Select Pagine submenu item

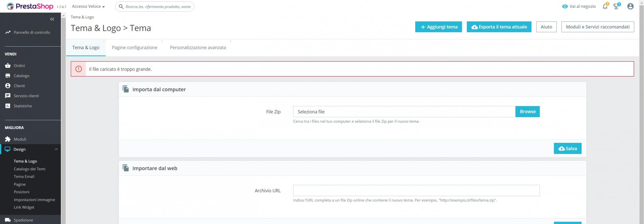20,184
